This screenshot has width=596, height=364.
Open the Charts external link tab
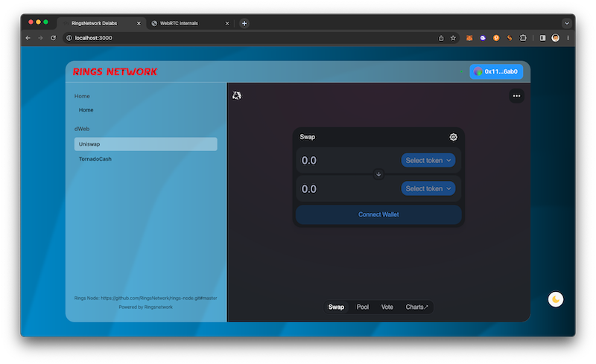[416, 307]
